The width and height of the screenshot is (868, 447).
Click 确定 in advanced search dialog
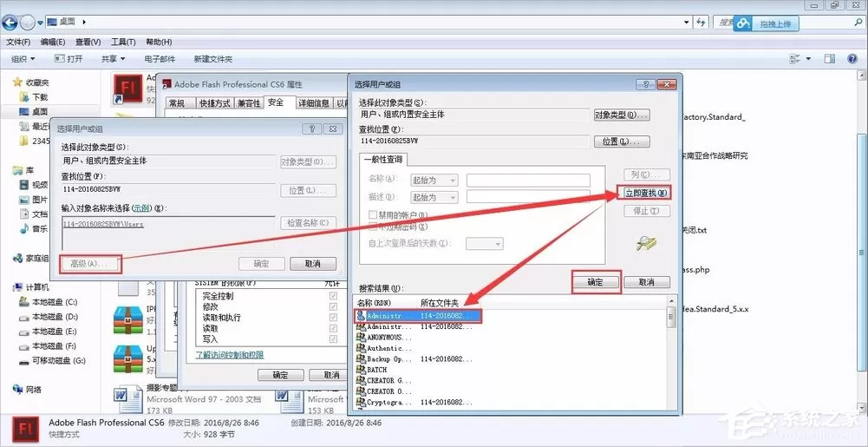point(596,282)
